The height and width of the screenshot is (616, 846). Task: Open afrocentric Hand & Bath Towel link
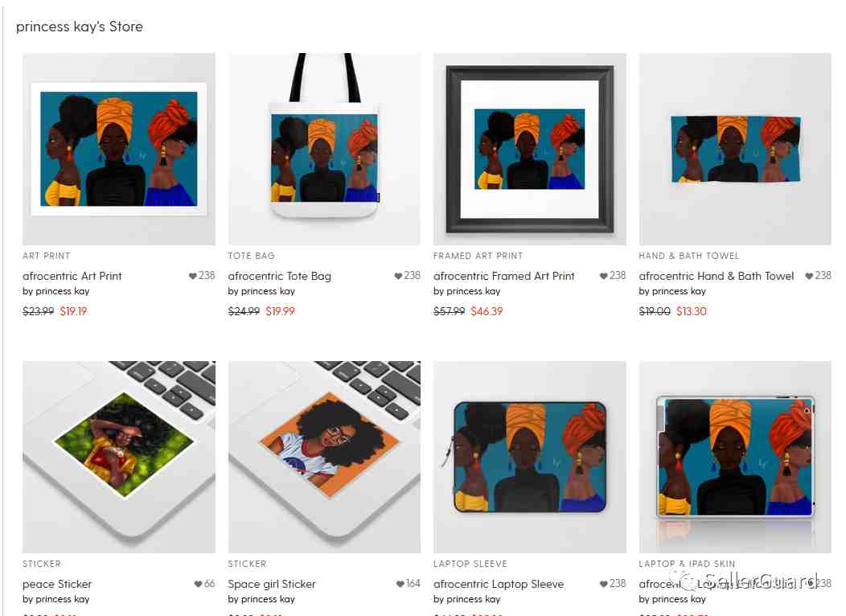click(x=717, y=276)
